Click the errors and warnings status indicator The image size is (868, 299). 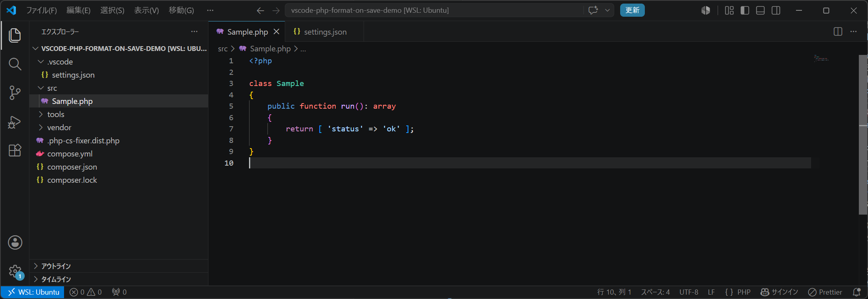pos(86,292)
